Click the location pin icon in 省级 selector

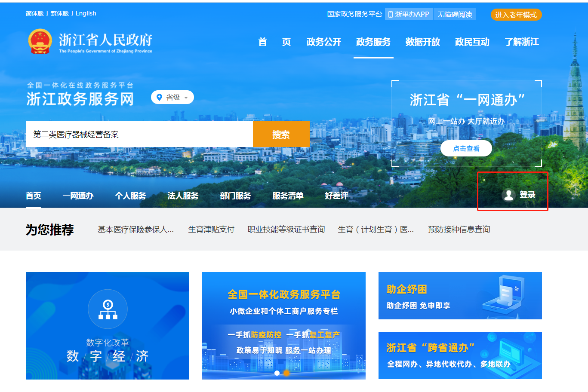160,98
